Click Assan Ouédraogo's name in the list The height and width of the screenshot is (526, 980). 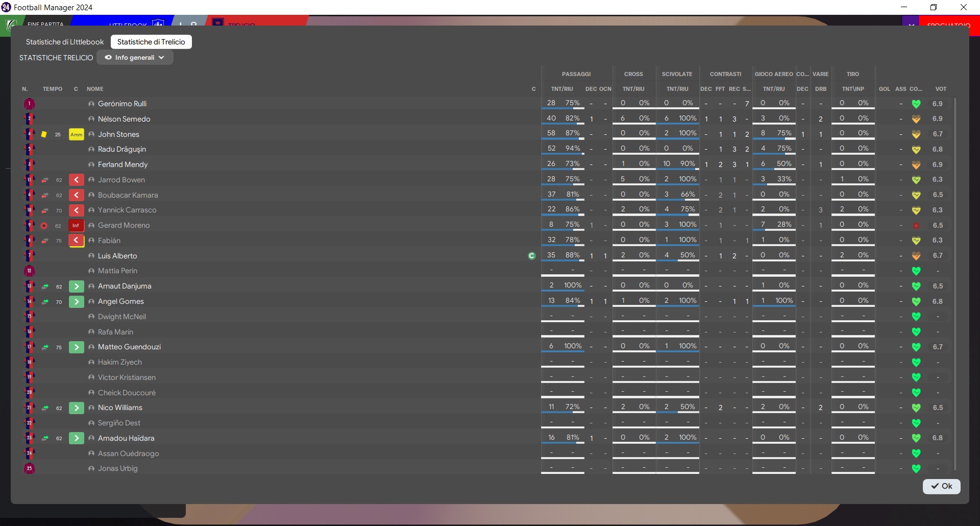[x=129, y=453]
